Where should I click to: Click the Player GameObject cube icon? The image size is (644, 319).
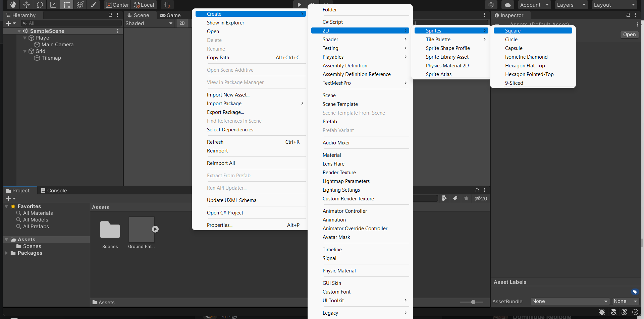[x=32, y=38]
